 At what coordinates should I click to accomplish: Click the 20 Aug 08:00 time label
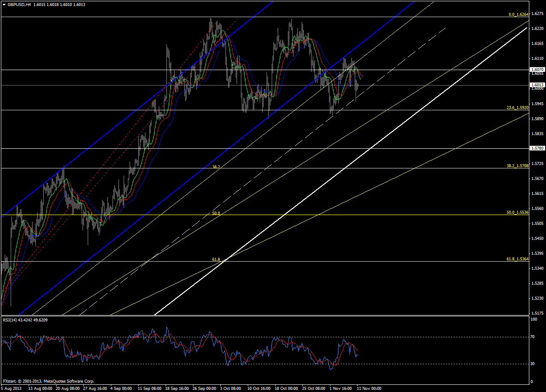point(68,389)
